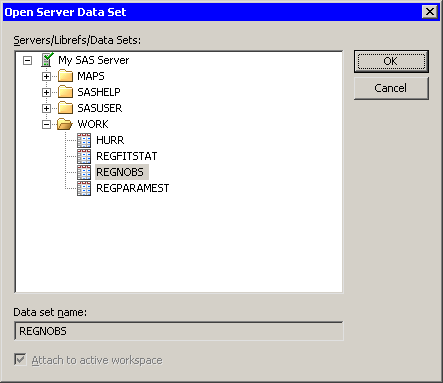Close the dialog with the X button

click(x=430, y=12)
